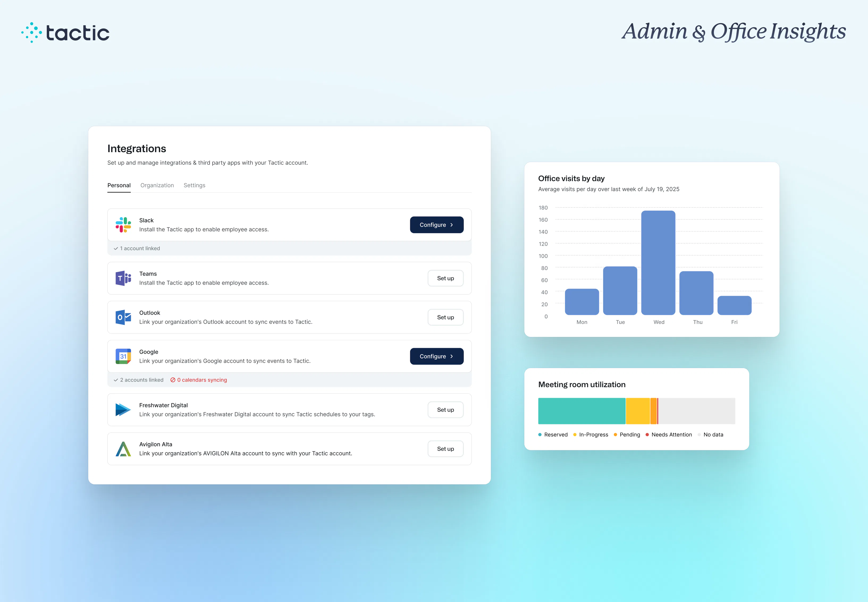Image resolution: width=868 pixels, height=602 pixels.
Task: Click the red blocked icon by calendars syncing
Action: pos(173,380)
